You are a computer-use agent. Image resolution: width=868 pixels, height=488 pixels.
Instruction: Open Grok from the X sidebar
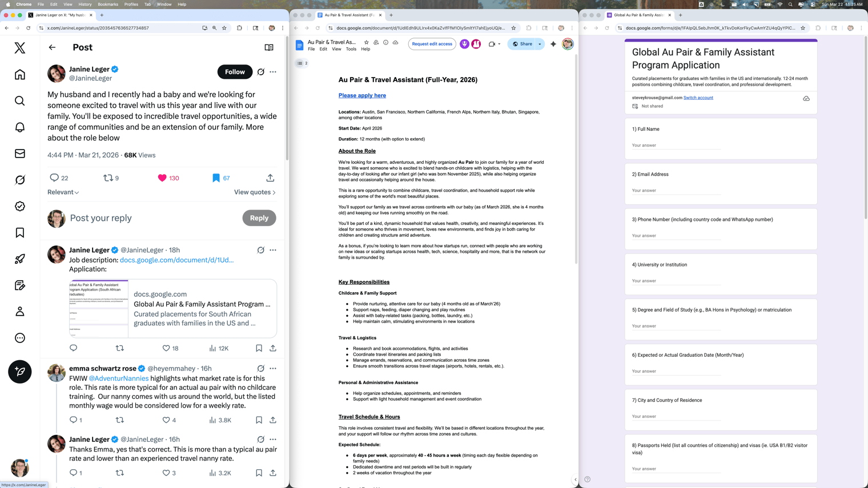pyautogui.click(x=20, y=180)
